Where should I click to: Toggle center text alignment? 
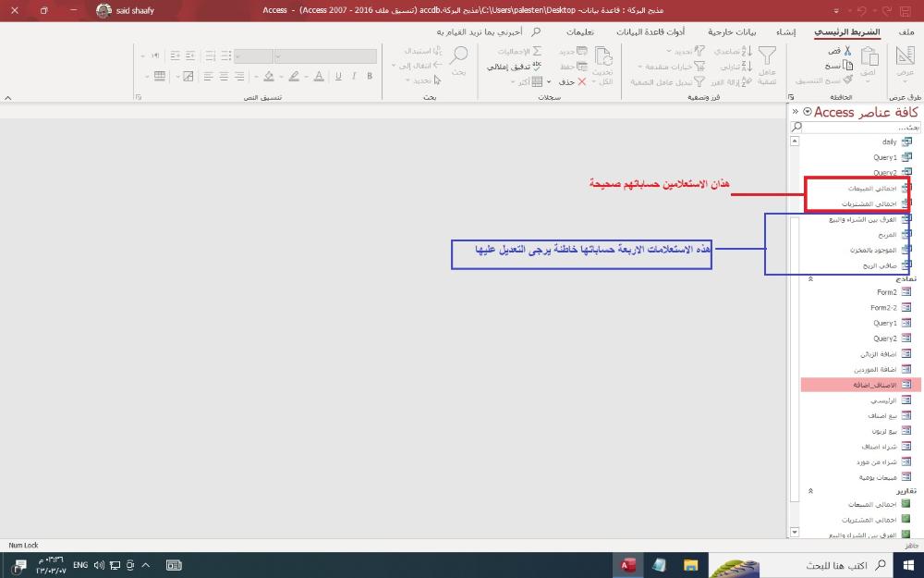coord(224,76)
